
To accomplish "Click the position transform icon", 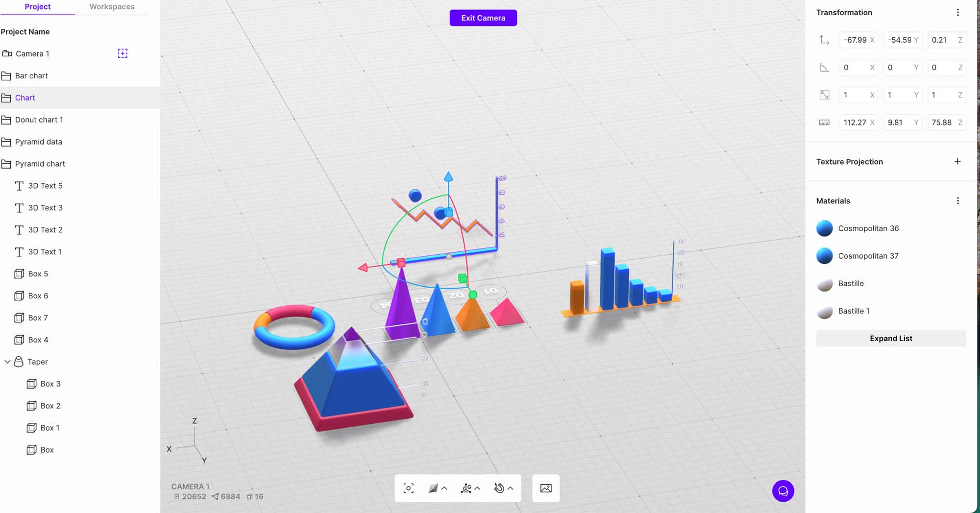I will 824,40.
